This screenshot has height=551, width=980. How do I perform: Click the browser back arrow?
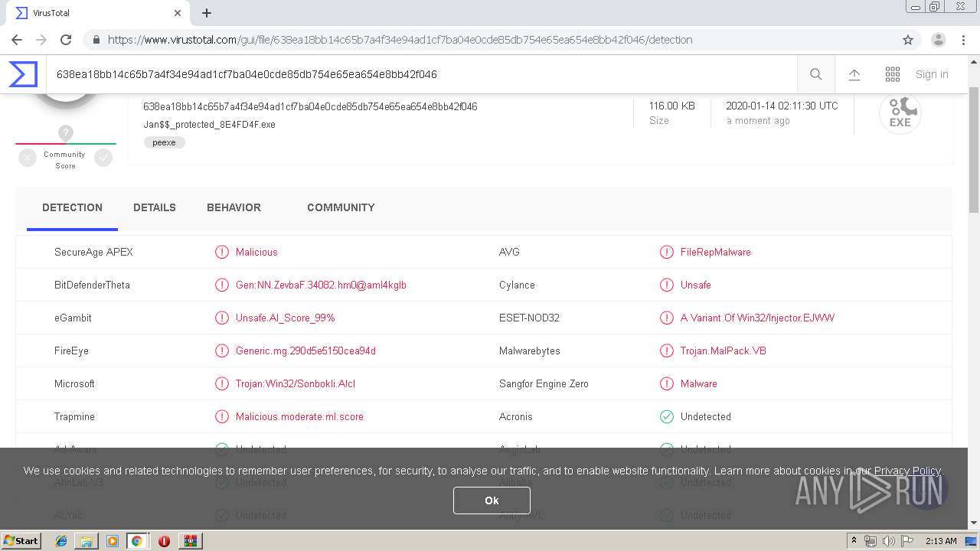(x=17, y=40)
